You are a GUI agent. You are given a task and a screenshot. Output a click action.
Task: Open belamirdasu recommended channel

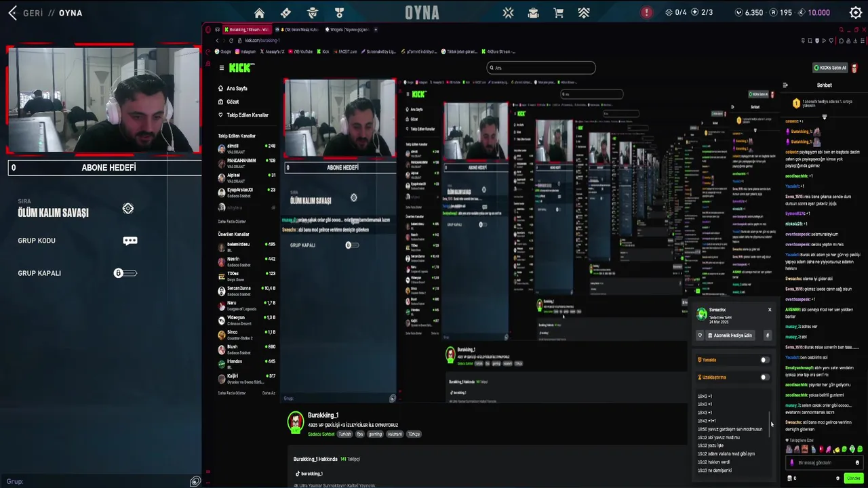click(246, 246)
